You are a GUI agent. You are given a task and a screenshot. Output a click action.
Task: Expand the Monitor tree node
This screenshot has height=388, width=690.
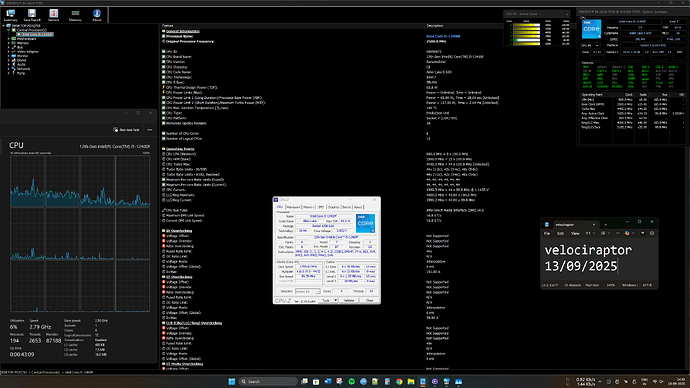8,56
